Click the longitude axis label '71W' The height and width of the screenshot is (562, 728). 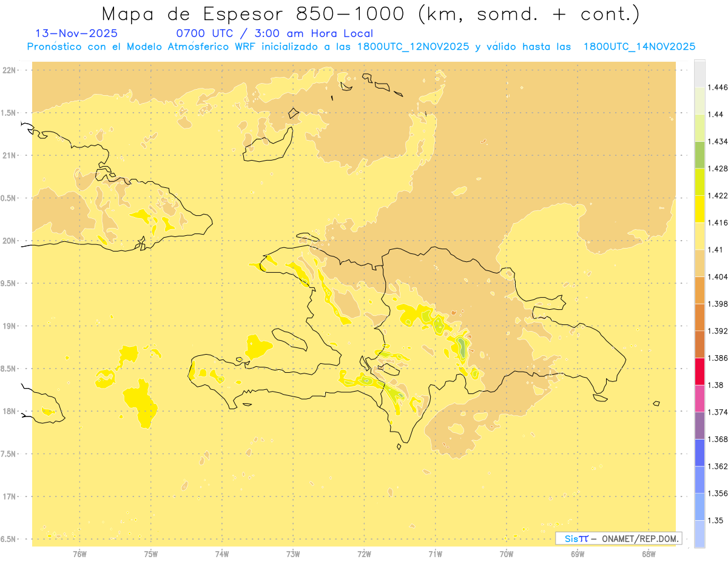tap(435, 554)
